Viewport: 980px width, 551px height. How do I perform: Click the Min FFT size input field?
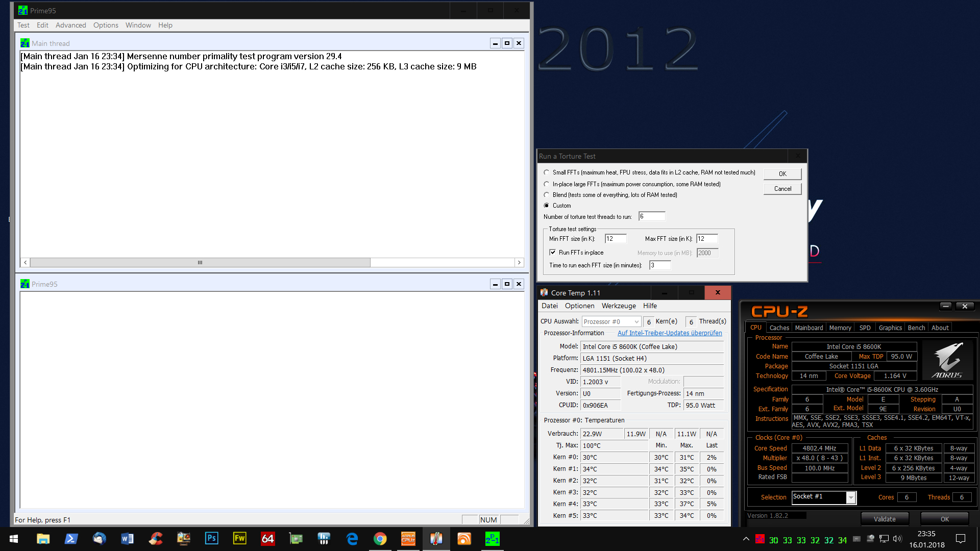click(x=615, y=239)
